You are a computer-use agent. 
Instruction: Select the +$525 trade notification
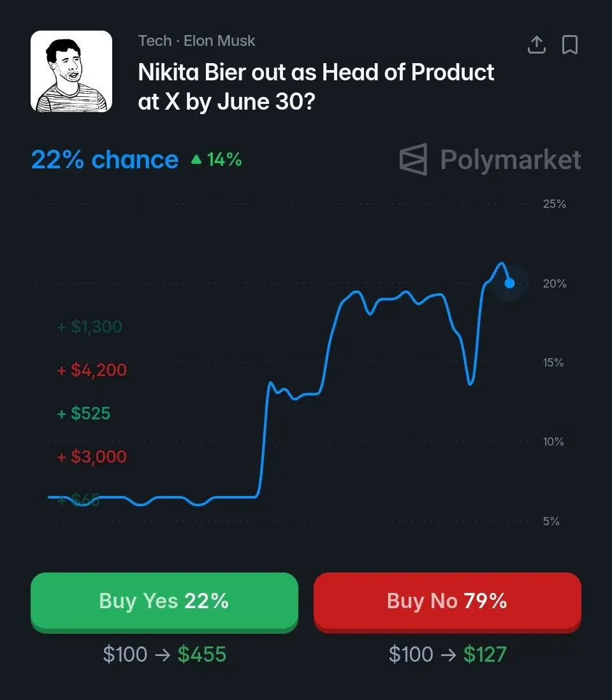click(x=84, y=413)
